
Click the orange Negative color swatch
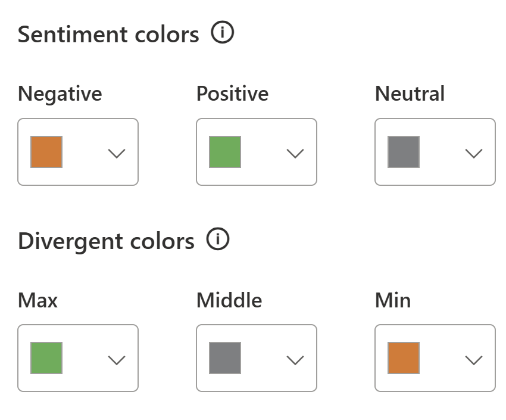click(x=46, y=152)
